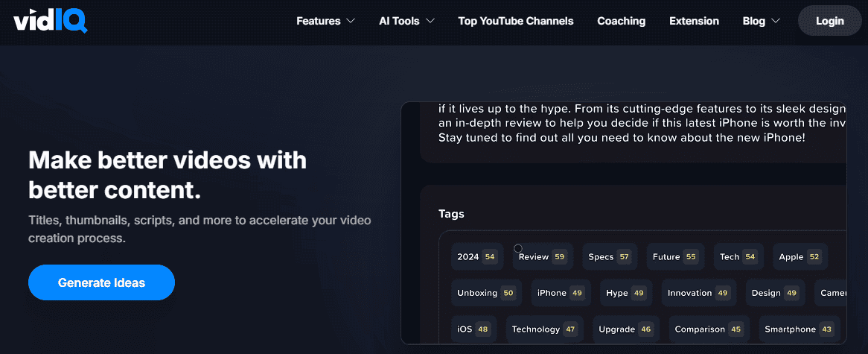Click the 'Stay tuned to find out' description line

[622, 137]
